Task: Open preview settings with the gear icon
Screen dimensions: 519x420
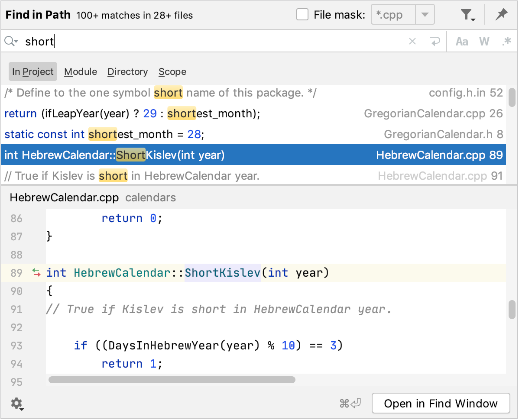Action: (16, 403)
